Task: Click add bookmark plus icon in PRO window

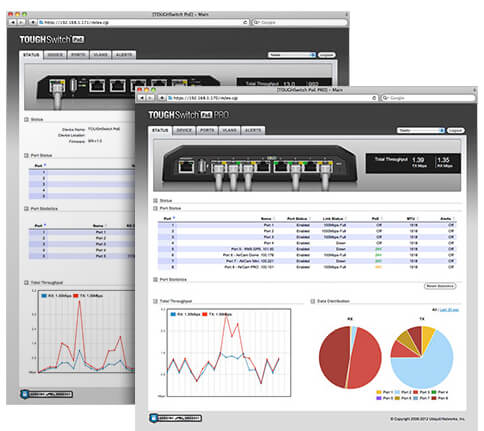Action: coord(162,98)
